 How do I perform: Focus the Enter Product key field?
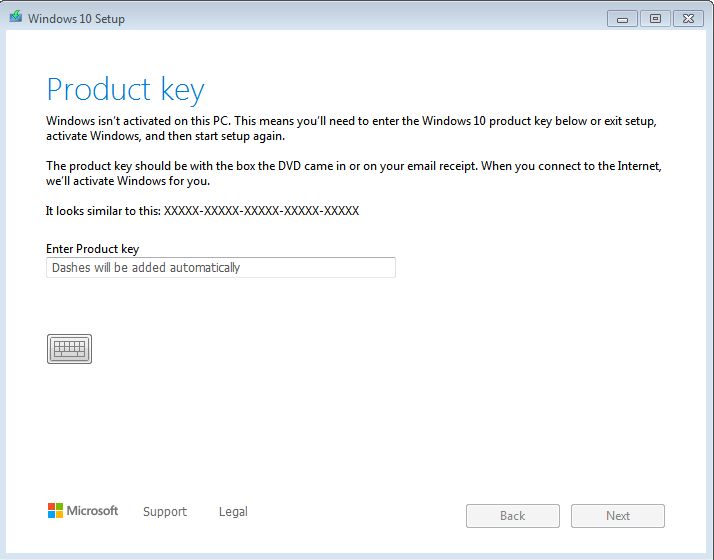click(x=221, y=268)
